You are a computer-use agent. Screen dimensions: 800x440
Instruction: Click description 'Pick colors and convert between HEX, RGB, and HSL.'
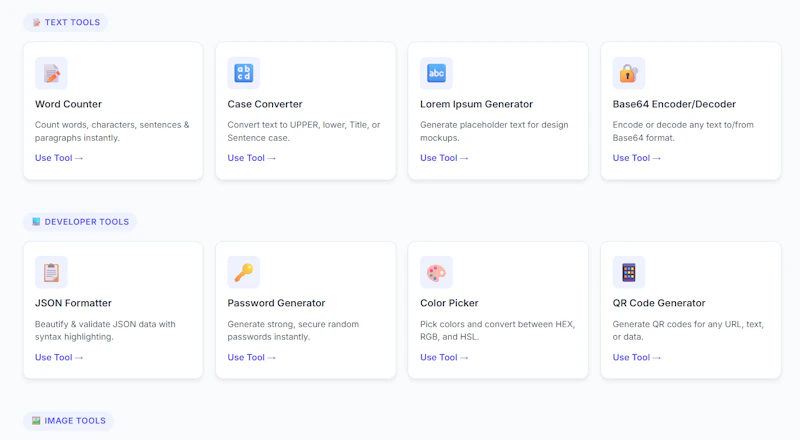click(x=497, y=330)
